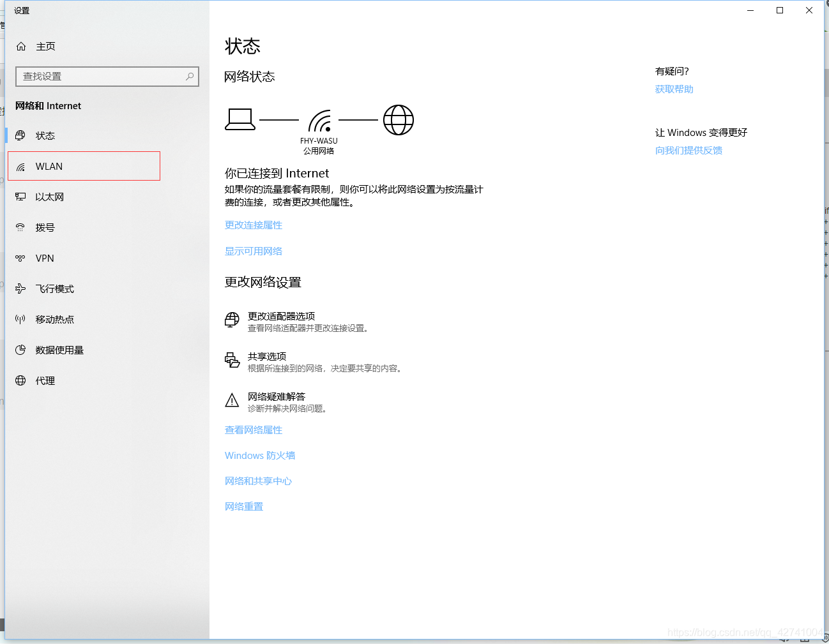Open the 主页 home page
The width and height of the screenshot is (829, 644).
45,47
